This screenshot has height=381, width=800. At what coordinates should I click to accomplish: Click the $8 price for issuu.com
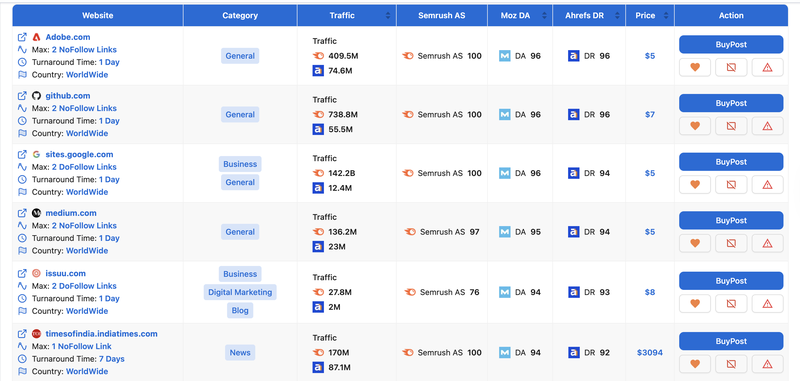[x=649, y=292]
